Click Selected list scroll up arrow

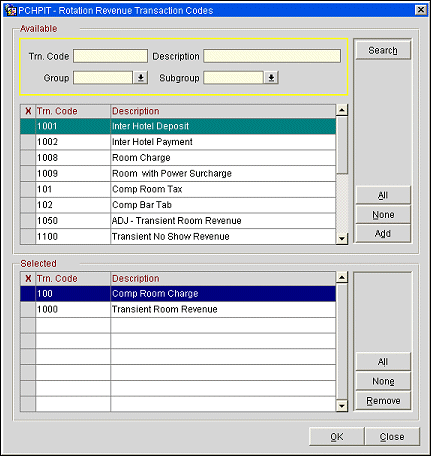tap(342, 277)
